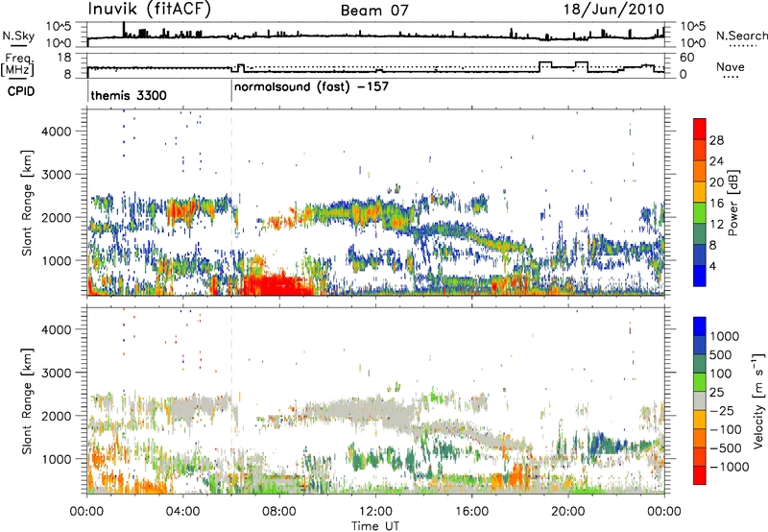Click the 'Freq. [MHz]' axis label
The height and width of the screenshot is (532, 768).
pos(18,65)
